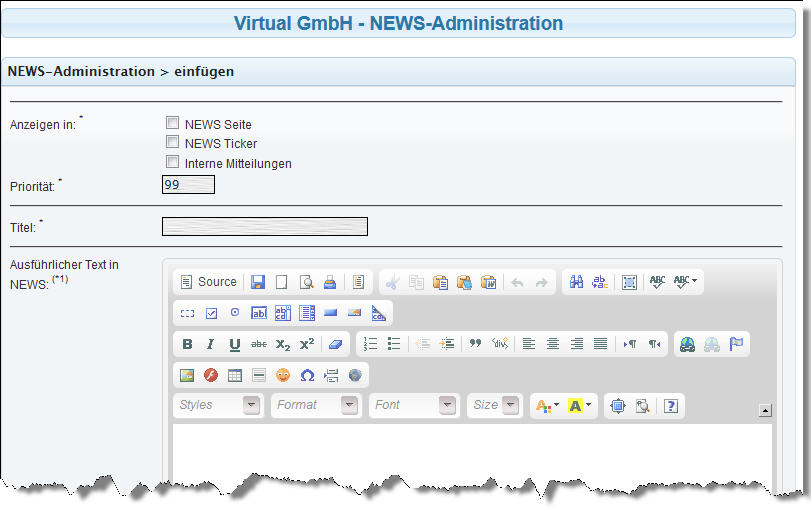Enable the NEWS Seite checkbox

tap(173, 124)
